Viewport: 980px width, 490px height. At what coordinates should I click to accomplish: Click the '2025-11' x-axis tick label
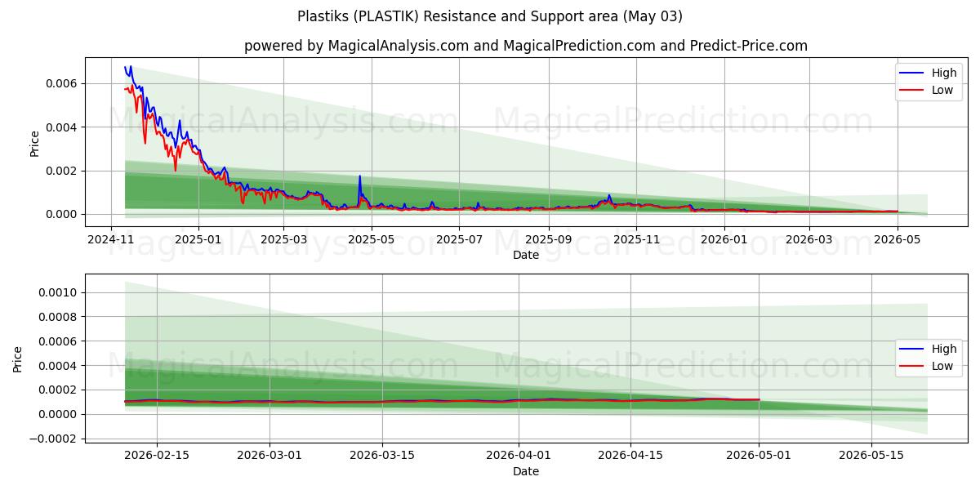point(637,239)
